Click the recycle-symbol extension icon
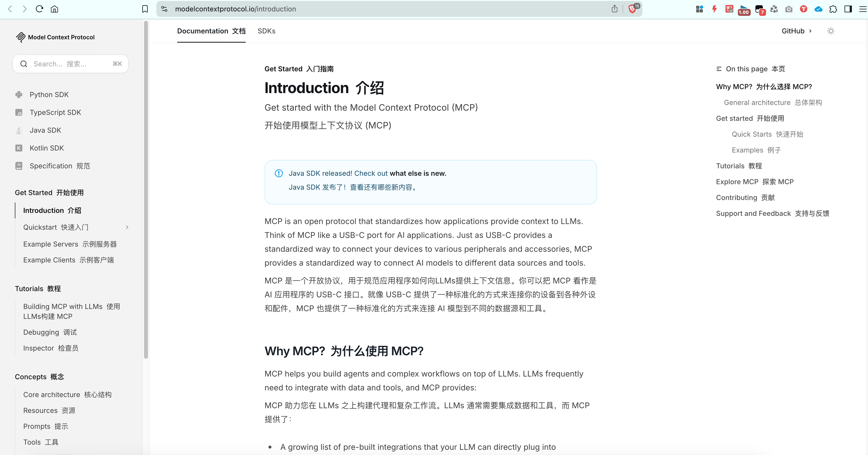The width and height of the screenshot is (868, 455). click(774, 9)
